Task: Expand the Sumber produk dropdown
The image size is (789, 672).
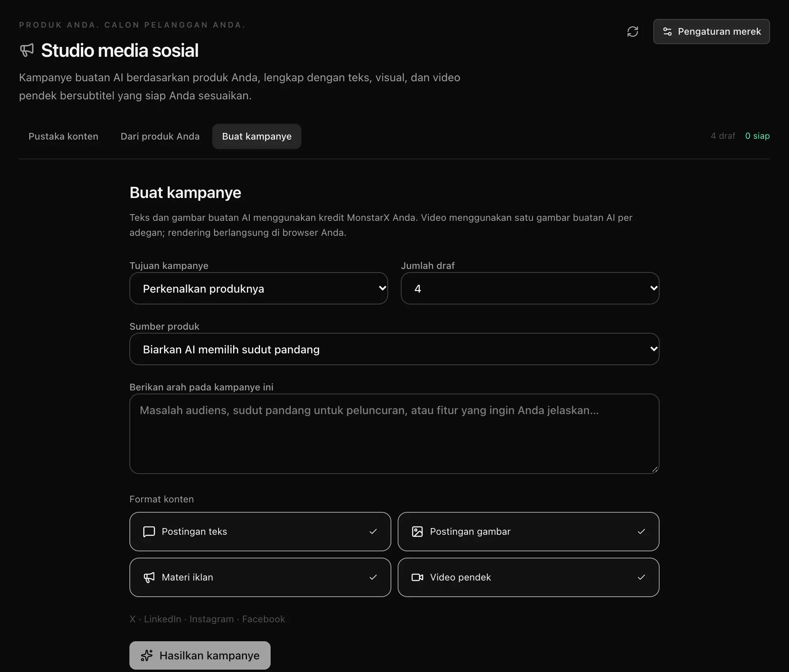Action: click(394, 349)
